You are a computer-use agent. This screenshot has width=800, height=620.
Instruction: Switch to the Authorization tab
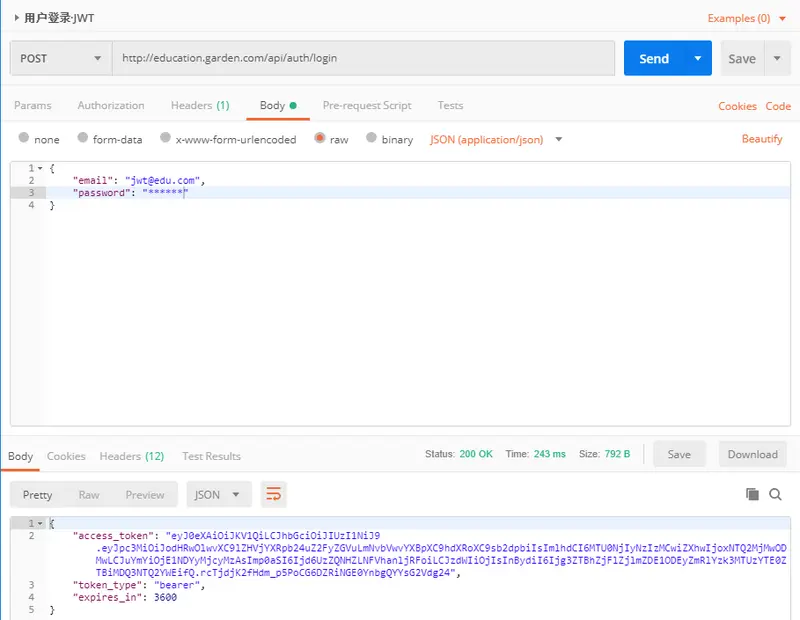[x=111, y=105]
